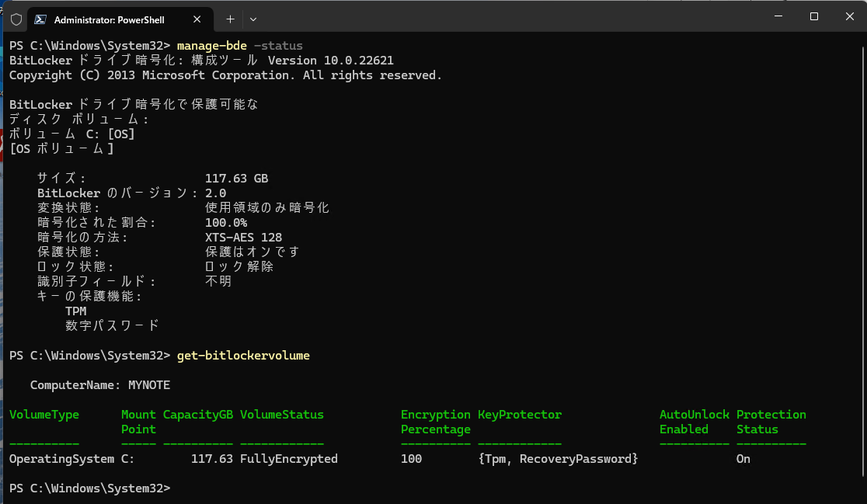Click the VolumeStatus column header
The height and width of the screenshot is (504, 867).
pos(281,414)
